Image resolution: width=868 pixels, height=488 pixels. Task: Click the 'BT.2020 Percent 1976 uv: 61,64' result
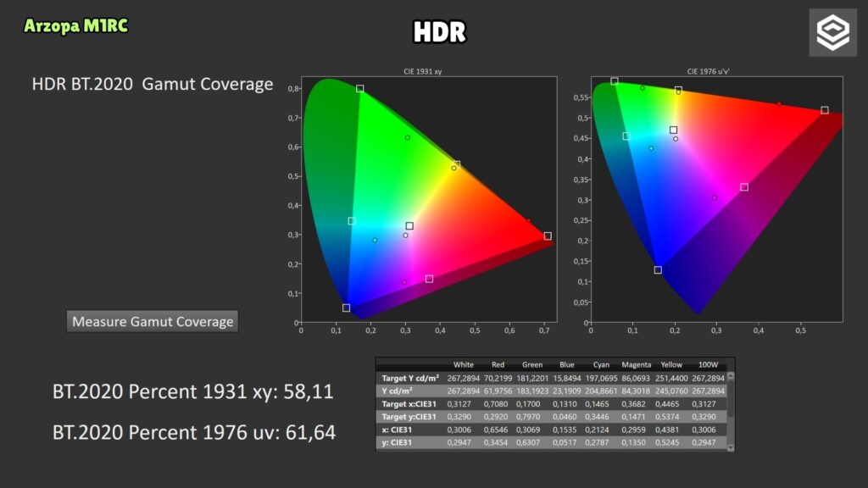(194, 432)
